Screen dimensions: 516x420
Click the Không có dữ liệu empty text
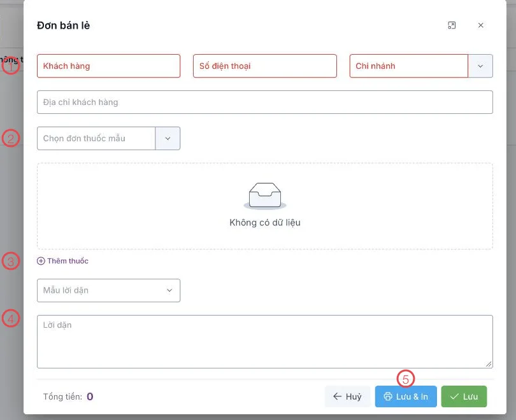265,223
